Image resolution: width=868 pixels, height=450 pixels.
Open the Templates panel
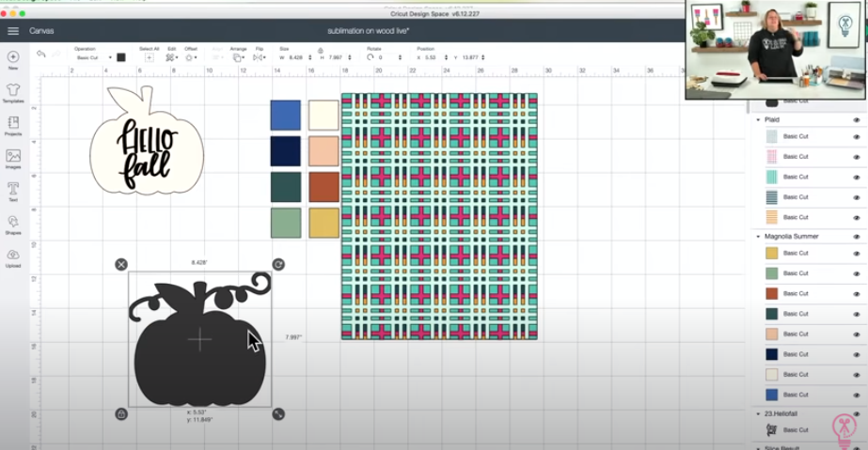pos(13,90)
